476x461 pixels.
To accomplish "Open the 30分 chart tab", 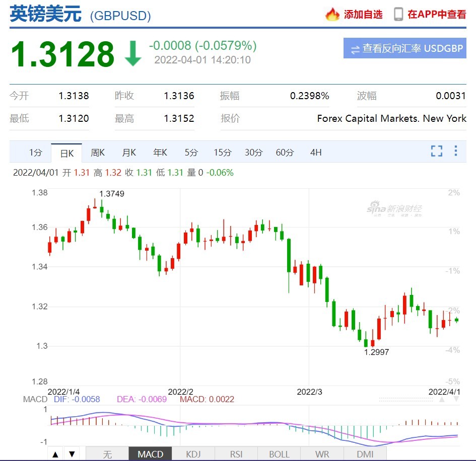I will (x=254, y=152).
